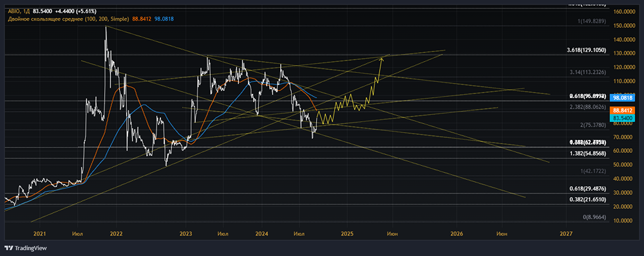Click the 10.0000 price scale label
This screenshot has width=644, height=256.
point(623,221)
